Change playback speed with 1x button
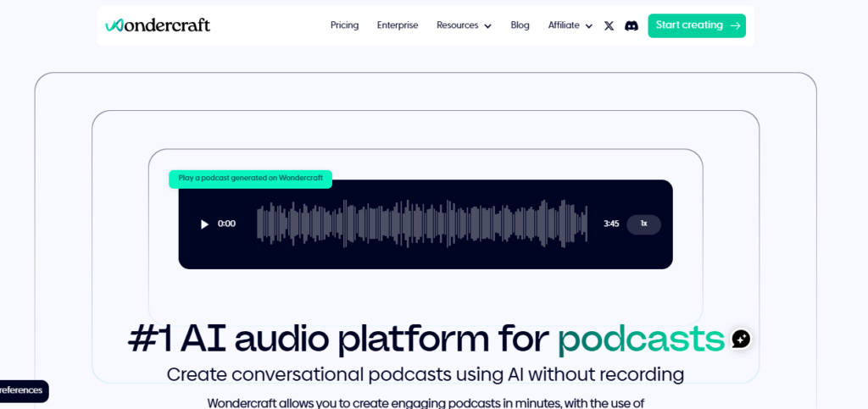This screenshot has width=868, height=409. click(x=644, y=224)
